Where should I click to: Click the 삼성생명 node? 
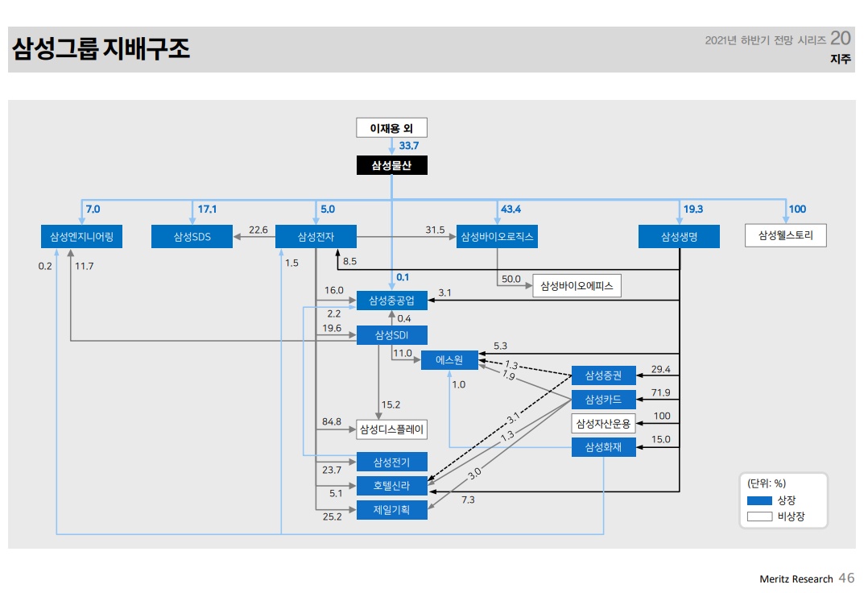click(680, 236)
